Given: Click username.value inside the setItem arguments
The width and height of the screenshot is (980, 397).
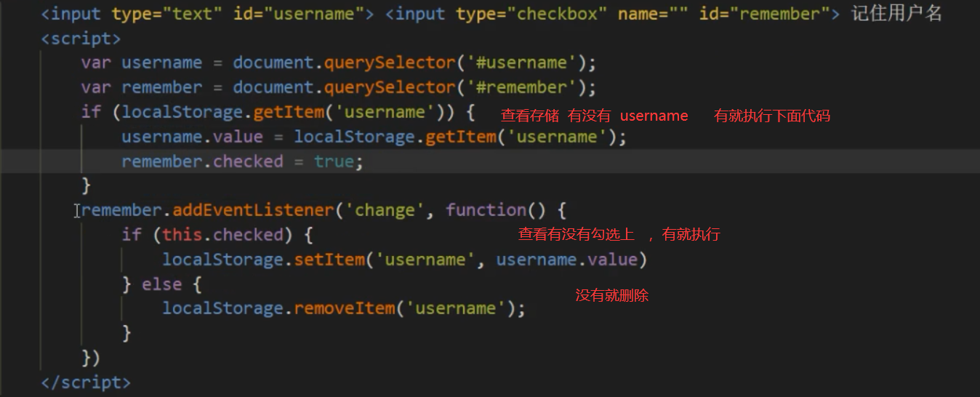Looking at the screenshot, I should click(566, 259).
